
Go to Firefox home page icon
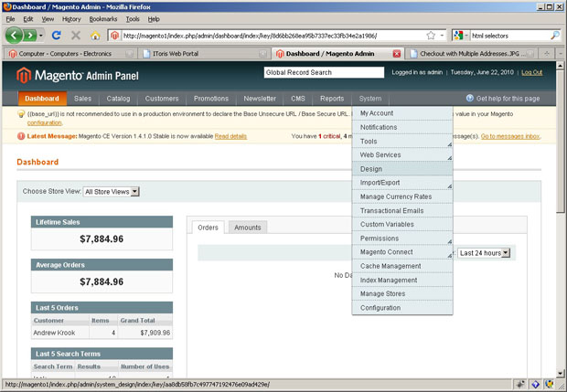click(x=95, y=36)
